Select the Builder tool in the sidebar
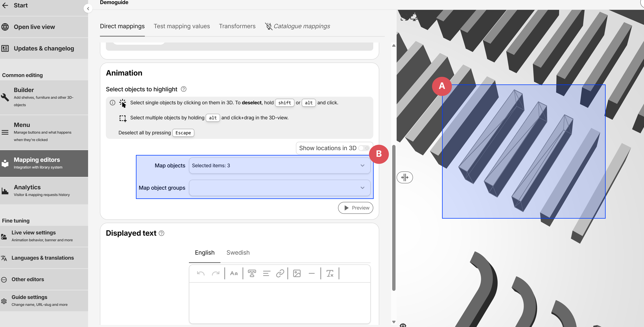The height and width of the screenshot is (327, 644). [x=24, y=90]
